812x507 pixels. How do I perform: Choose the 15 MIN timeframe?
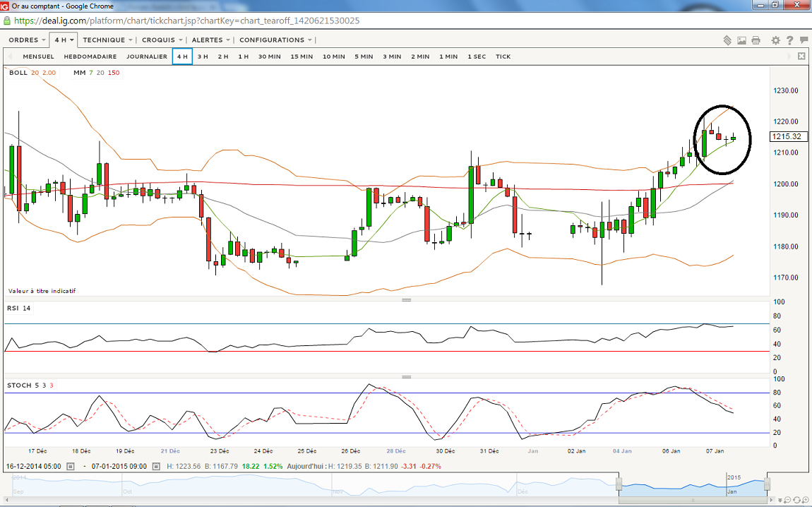[301, 56]
